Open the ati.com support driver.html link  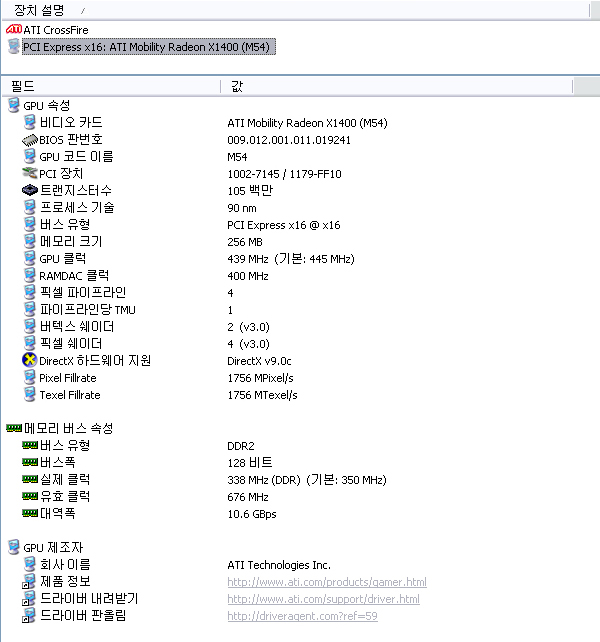324,599
